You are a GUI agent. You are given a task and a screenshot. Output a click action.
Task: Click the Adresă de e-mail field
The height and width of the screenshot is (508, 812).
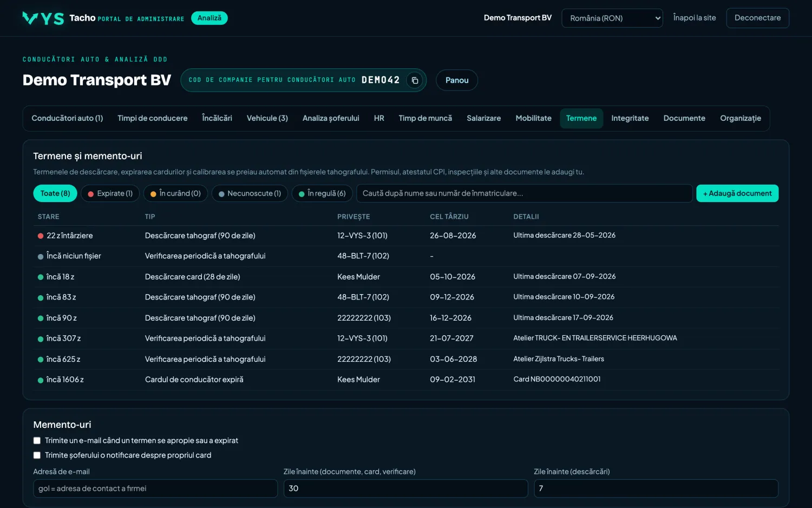pos(155,489)
